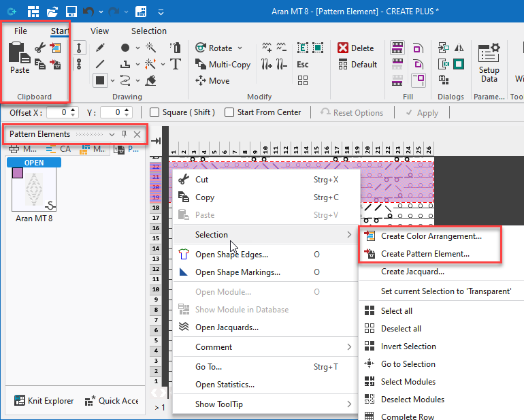Select the filled square color swatch
This screenshot has height=420, width=524.
coord(100,80)
